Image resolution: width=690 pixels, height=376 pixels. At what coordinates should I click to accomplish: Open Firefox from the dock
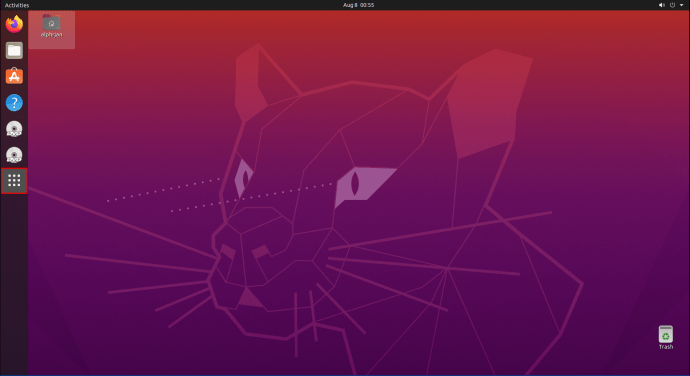[14, 24]
